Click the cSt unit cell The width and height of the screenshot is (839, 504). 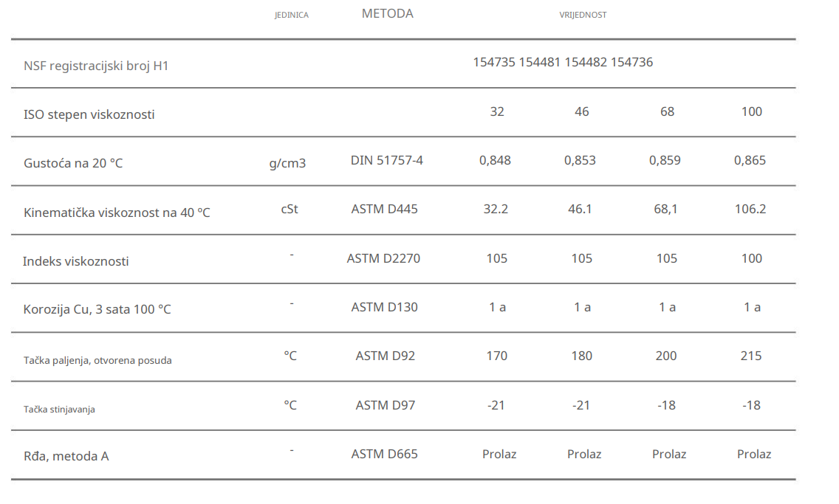290,210
